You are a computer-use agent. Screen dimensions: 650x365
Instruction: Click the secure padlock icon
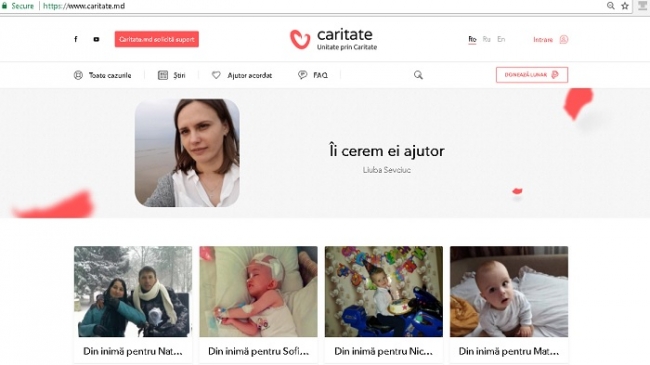(5, 6)
